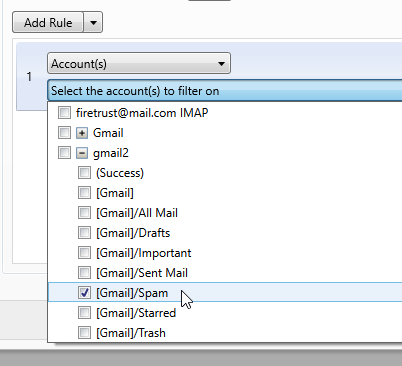Check the [Gmail]/Starred checkbox
The height and width of the screenshot is (366, 402).
tap(84, 313)
